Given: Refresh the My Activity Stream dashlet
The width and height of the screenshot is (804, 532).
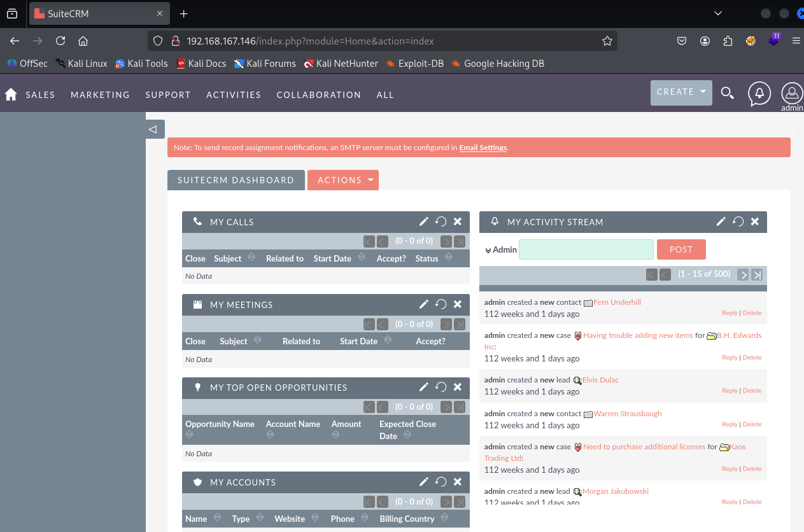Looking at the screenshot, I should coord(738,221).
